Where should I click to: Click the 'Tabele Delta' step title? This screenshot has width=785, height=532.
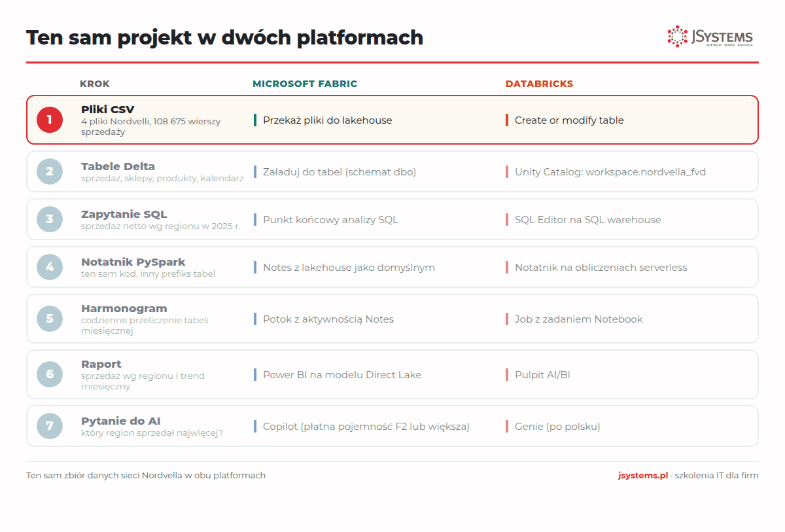click(x=118, y=166)
